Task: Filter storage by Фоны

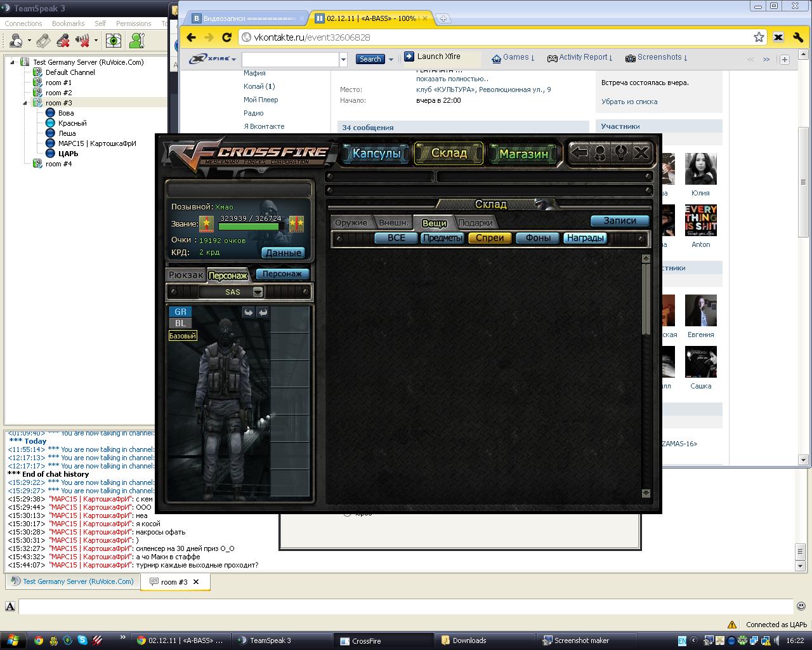Action: pyautogui.click(x=538, y=237)
